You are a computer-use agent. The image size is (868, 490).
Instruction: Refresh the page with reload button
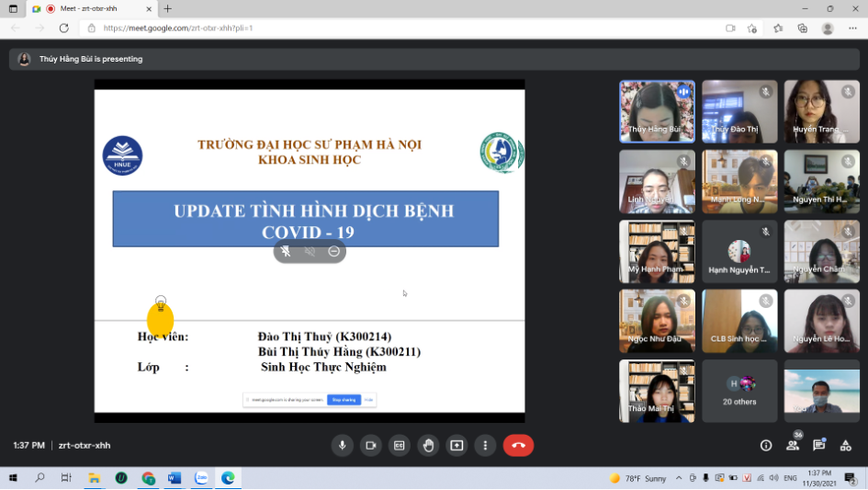[63, 28]
